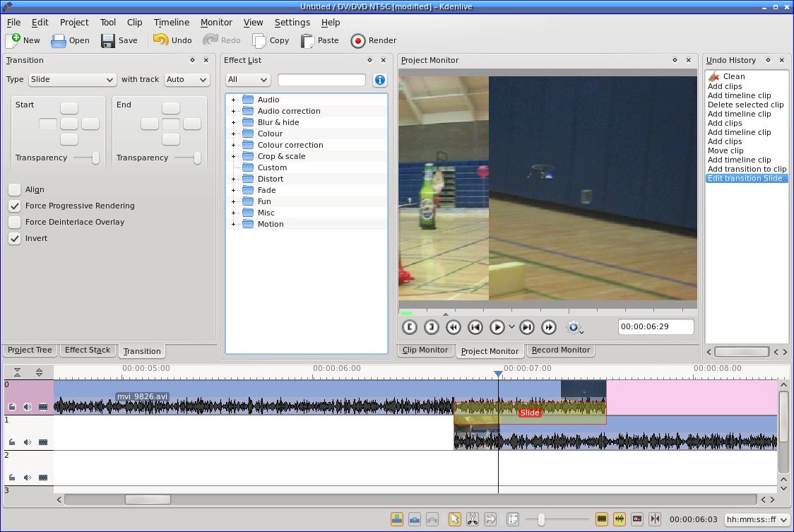
Task: Hide video on track 2 with the film icon
Action: 43,478
